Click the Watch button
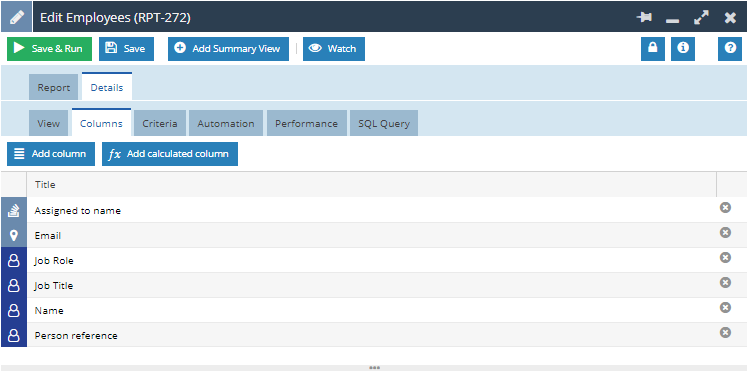 pos(334,49)
